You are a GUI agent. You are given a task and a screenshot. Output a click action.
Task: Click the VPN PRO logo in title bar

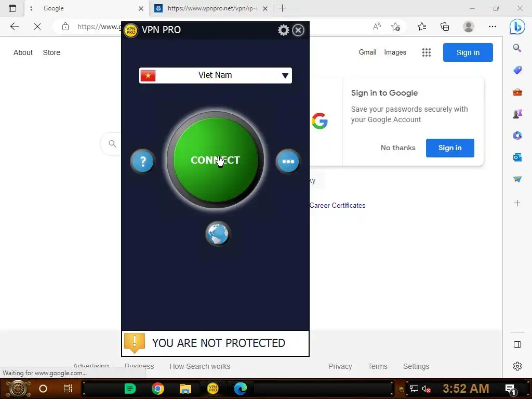click(x=130, y=30)
